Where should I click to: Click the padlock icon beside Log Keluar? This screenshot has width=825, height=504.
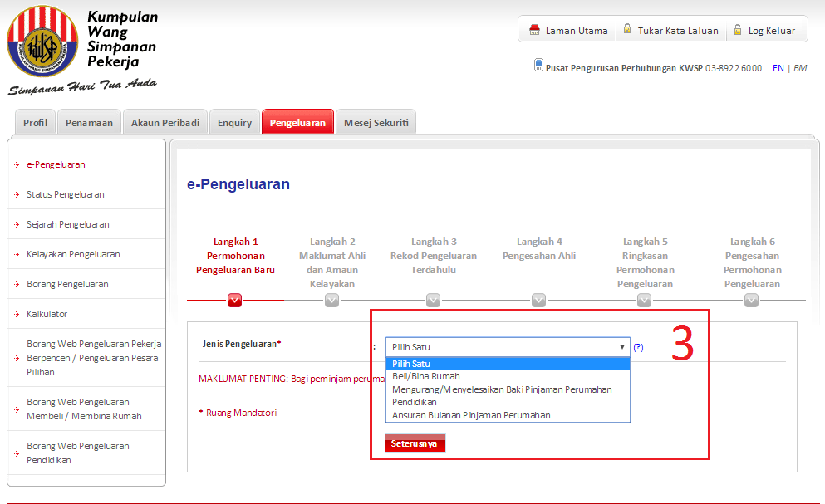pyautogui.click(x=738, y=29)
